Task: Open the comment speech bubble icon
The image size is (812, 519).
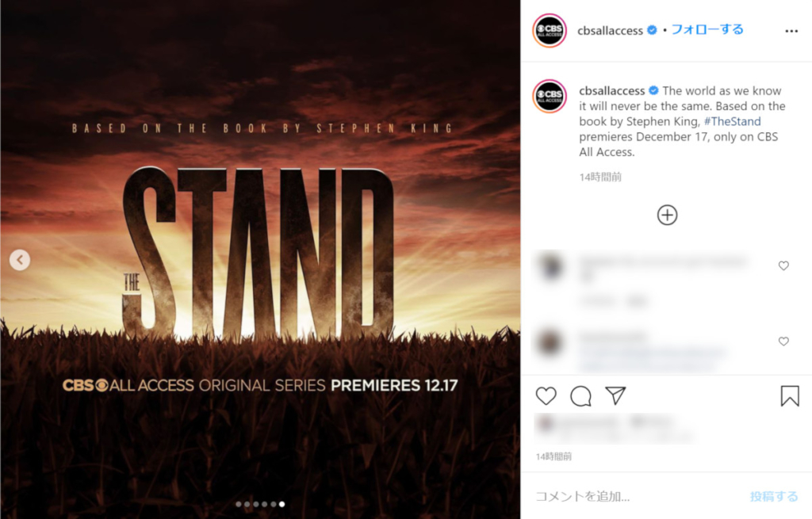Action: pyautogui.click(x=580, y=396)
